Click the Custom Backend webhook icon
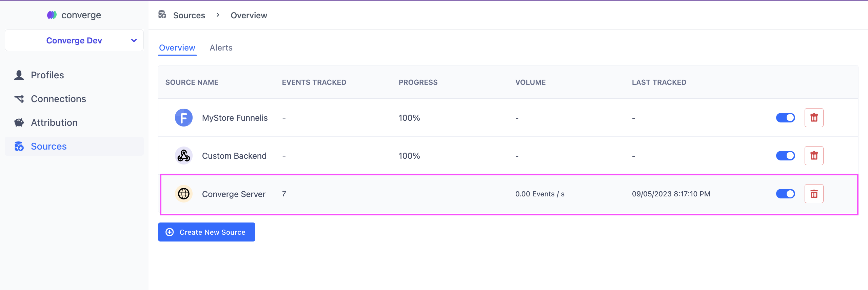The height and width of the screenshot is (290, 868). click(184, 156)
